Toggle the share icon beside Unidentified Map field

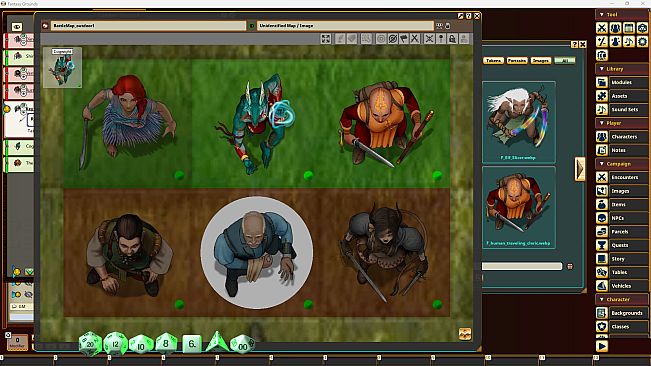tap(439, 26)
